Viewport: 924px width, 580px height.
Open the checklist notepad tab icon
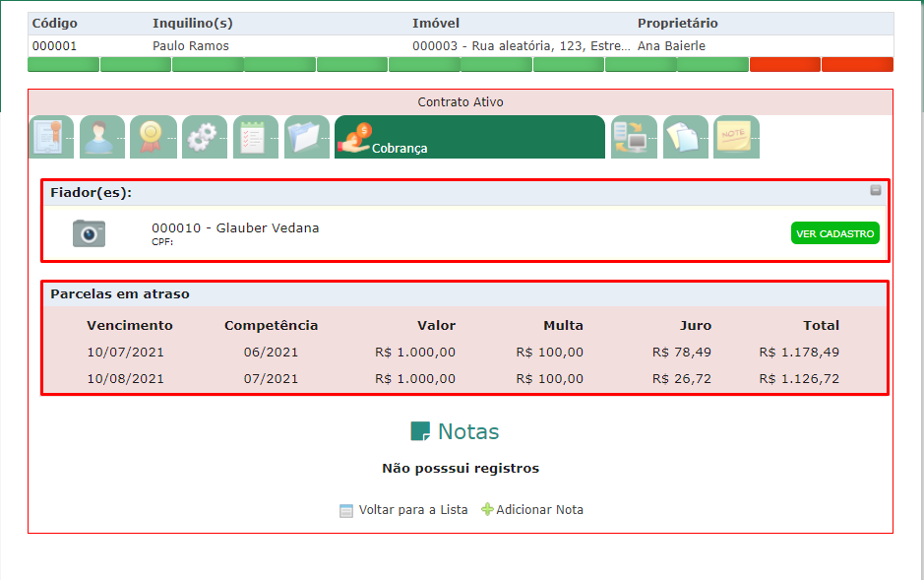pyautogui.click(x=255, y=137)
